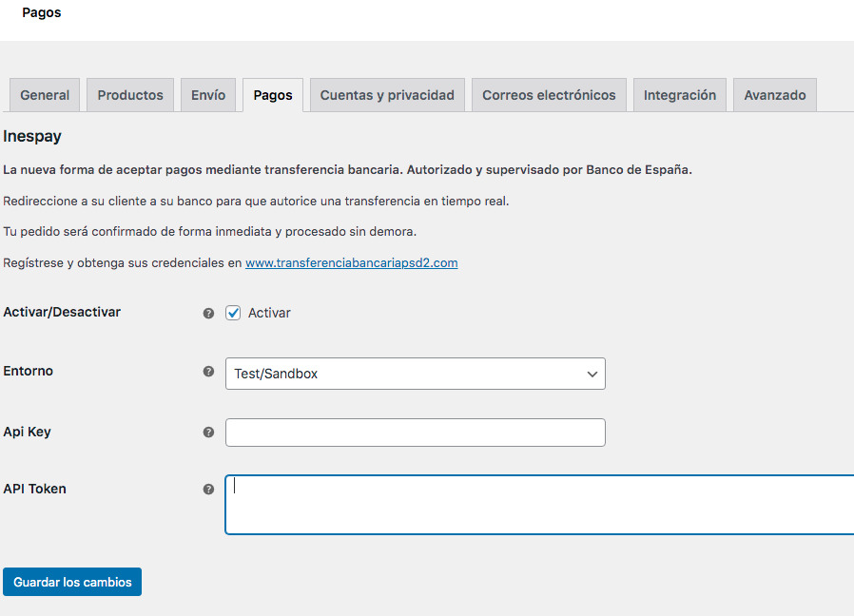Image resolution: width=854 pixels, height=616 pixels.
Task: Open the Productos tab
Action: tap(130, 95)
